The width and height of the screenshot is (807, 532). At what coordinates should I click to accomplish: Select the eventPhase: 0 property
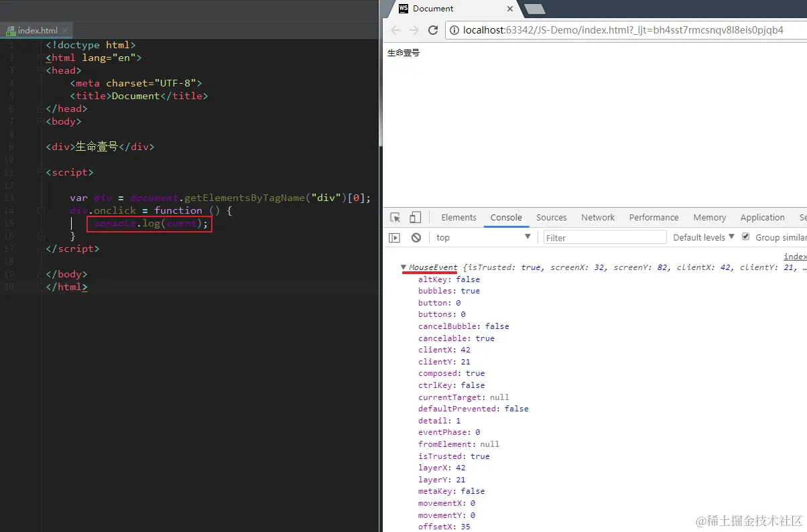449,432
